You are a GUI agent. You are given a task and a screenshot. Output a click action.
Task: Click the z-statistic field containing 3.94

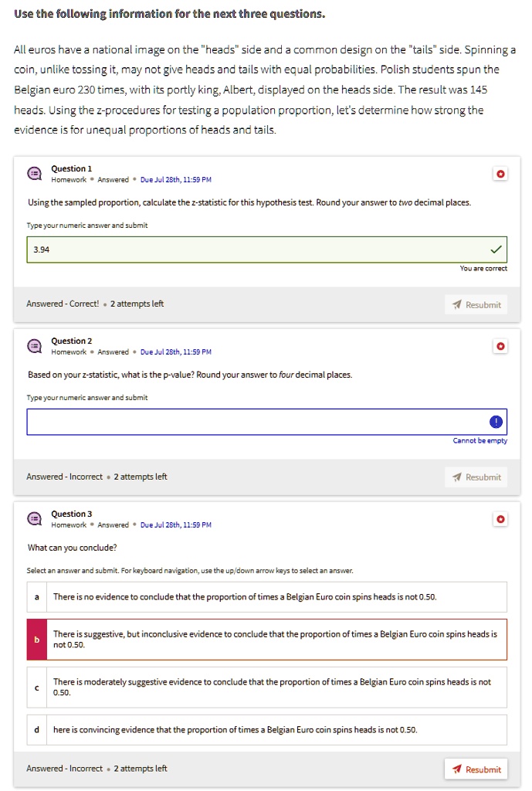(x=255, y=249)
